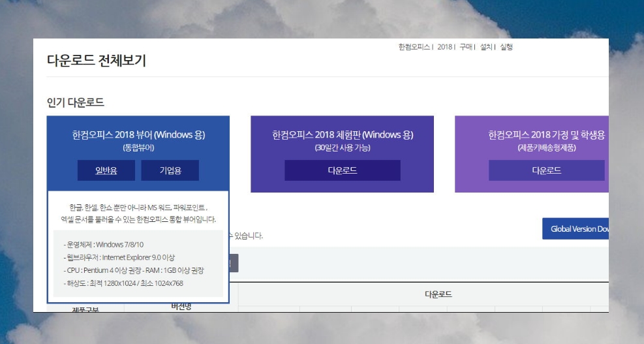Download 한컴오피스 2018 체험판 (Windows 용)

[342, 170]
